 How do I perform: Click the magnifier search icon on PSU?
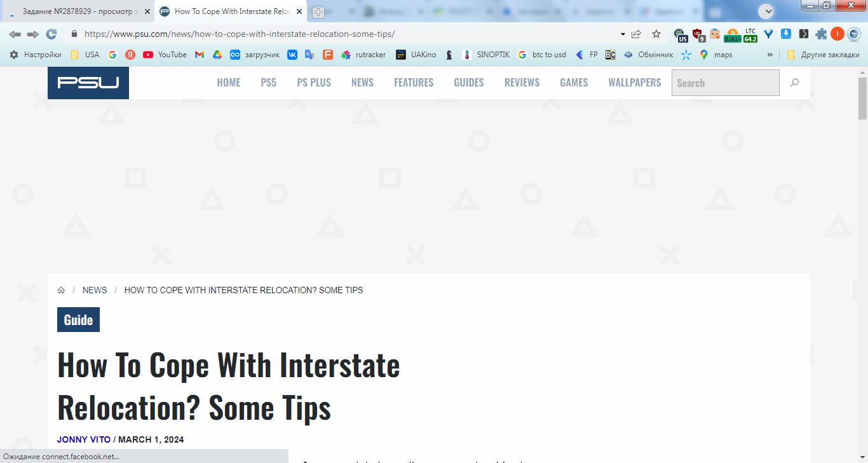(x=794, y=83)
